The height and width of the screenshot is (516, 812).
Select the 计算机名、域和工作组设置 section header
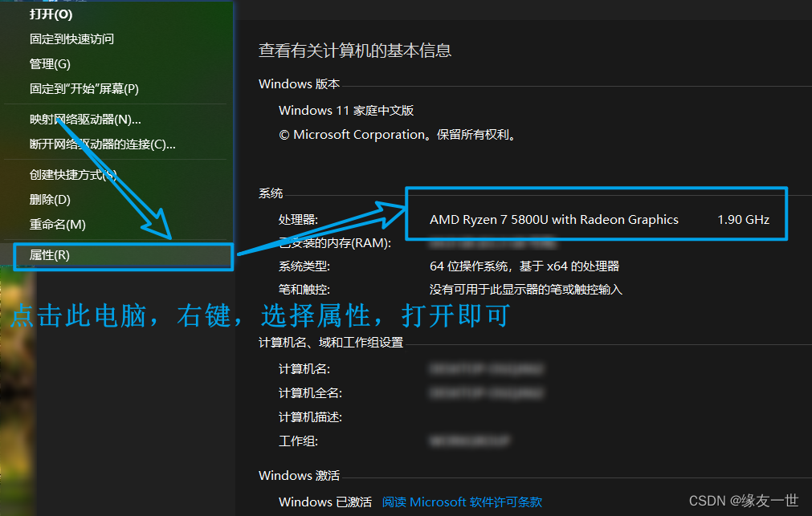point(330,343)
